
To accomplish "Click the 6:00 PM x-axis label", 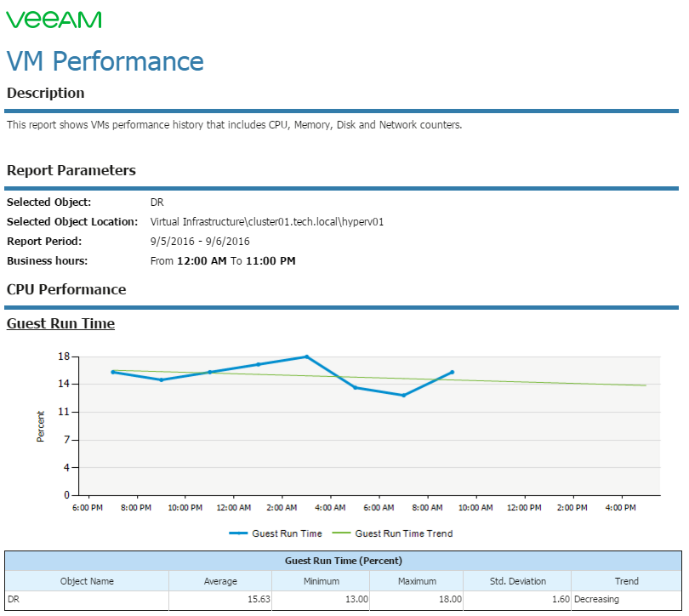I will click(x=88, y=508).
